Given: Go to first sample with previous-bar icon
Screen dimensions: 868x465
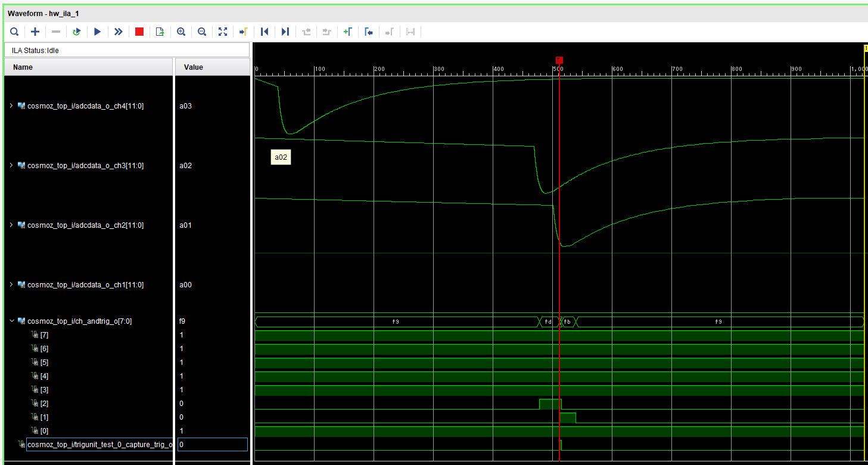Looking at the screenshot, I should (265, 32).
